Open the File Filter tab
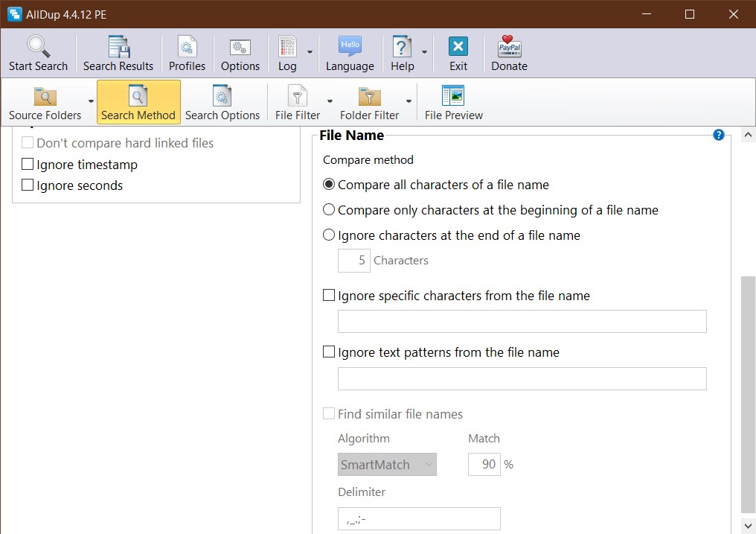This screenshot has height=534, width=756. click(x=298, y=102)
